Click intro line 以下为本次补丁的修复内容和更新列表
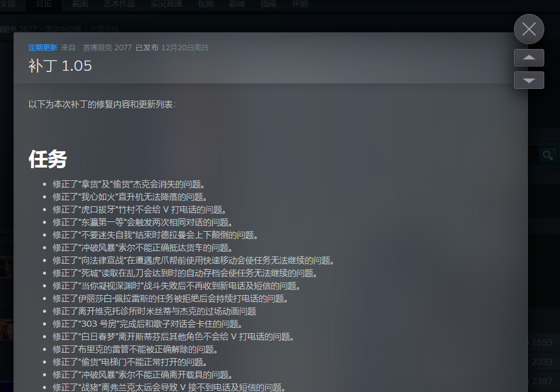This screenshot has width=560, height=392. (102, 104)
